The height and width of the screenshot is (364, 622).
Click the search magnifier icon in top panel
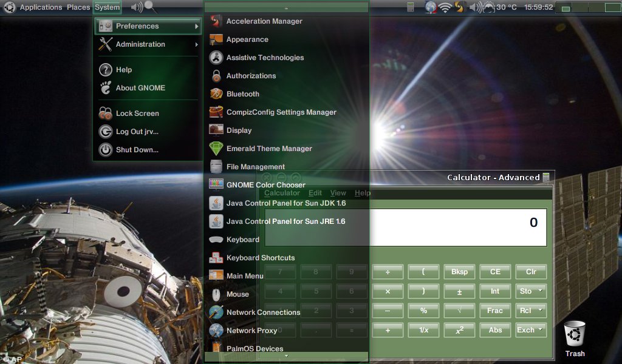[150, 7]
